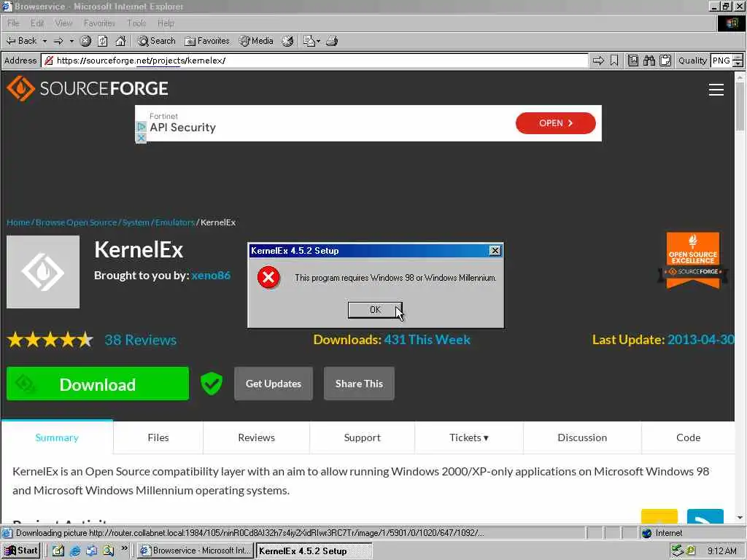Expand the Tickets dropdown tab
Viewport: 747px width, 560px height.
(469, 437)
